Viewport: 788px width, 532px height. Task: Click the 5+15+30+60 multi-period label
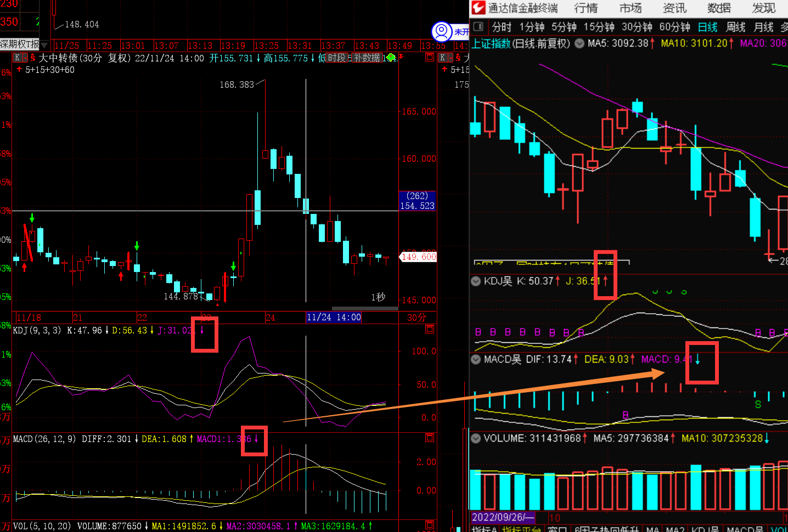[50, 70]
